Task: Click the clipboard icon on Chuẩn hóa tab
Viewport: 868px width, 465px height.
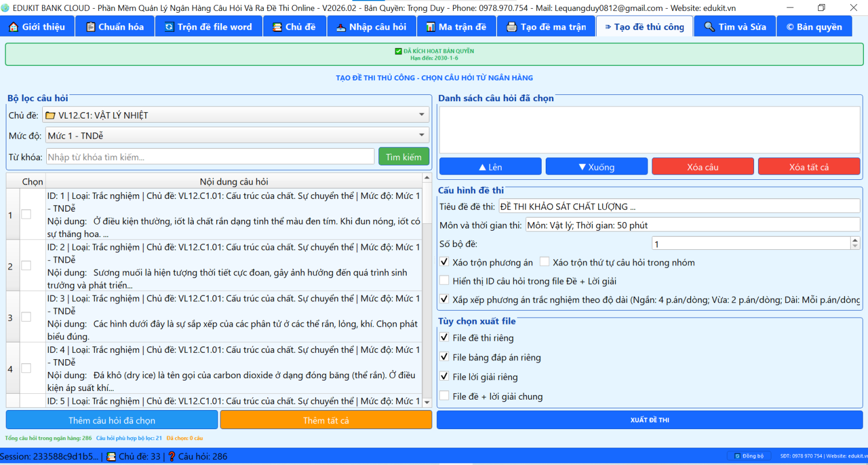Action: (90, 27)
